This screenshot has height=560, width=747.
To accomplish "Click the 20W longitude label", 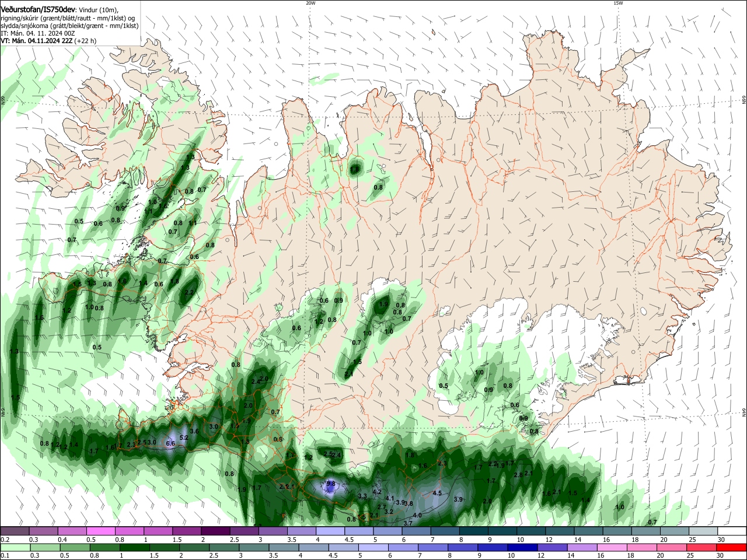I will click(x=310, y=3).
